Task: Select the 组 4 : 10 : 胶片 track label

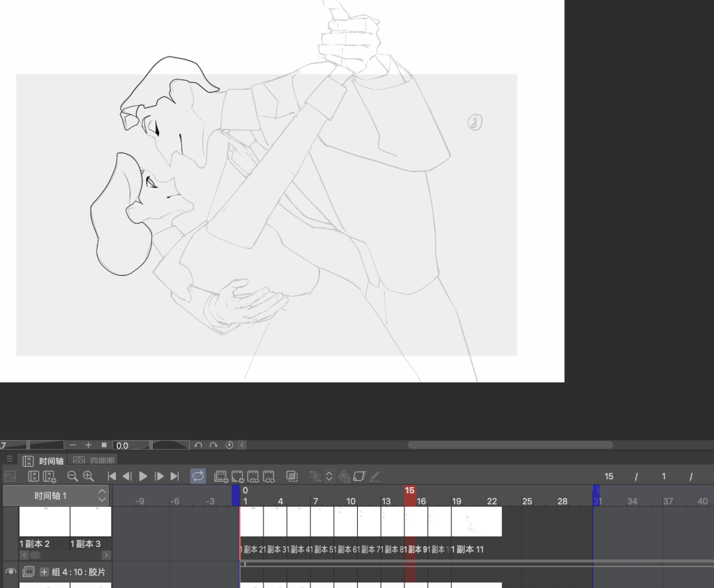Action: click(78, 572)
